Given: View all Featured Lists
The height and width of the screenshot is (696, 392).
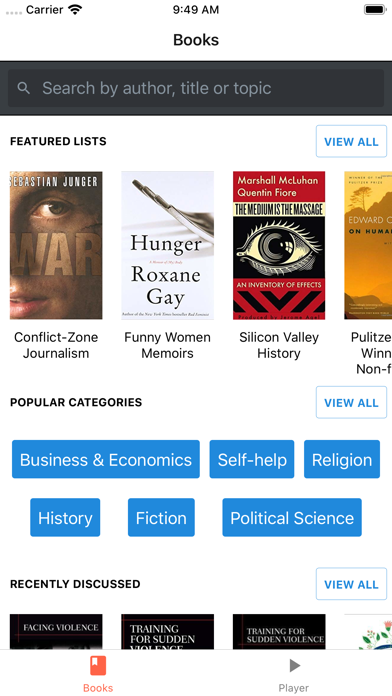Looking at the screenshot, I should tap(351, 142).
